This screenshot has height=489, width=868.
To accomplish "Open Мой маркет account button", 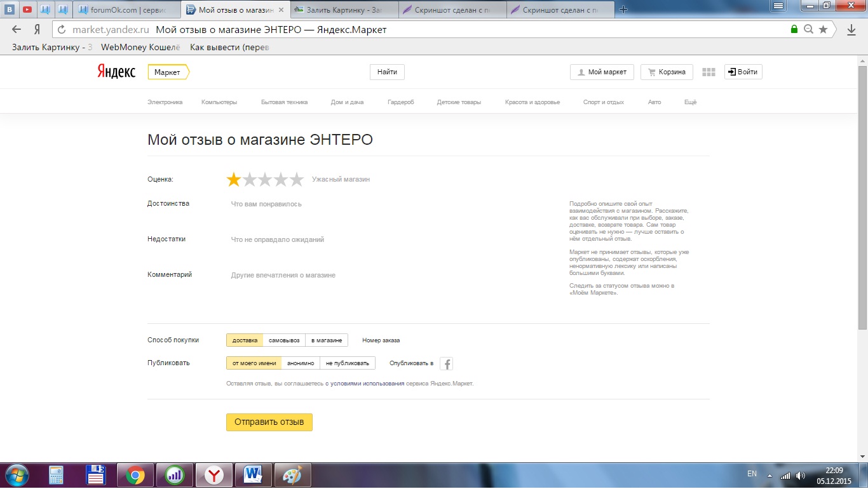I will [x=602, y=72].
